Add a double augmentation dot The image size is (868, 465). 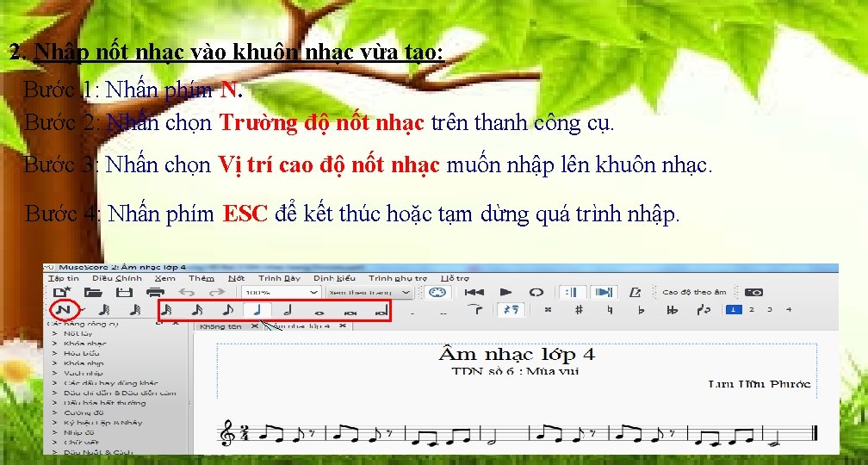coord(443,313)
